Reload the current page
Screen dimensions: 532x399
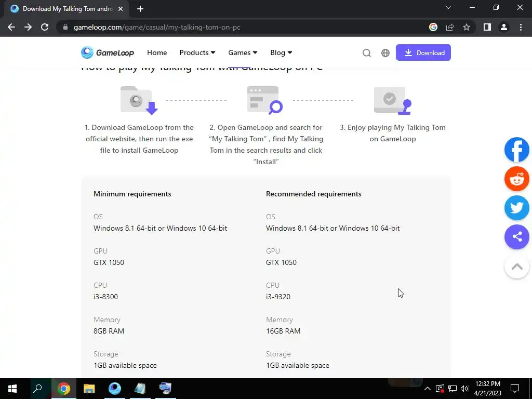pos(45,27)
